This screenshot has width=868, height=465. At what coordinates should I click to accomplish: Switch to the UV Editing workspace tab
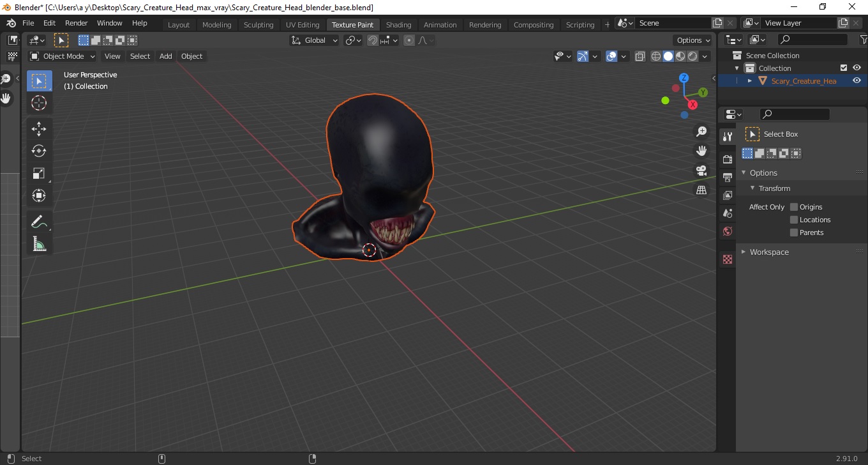tap(303, 25)
